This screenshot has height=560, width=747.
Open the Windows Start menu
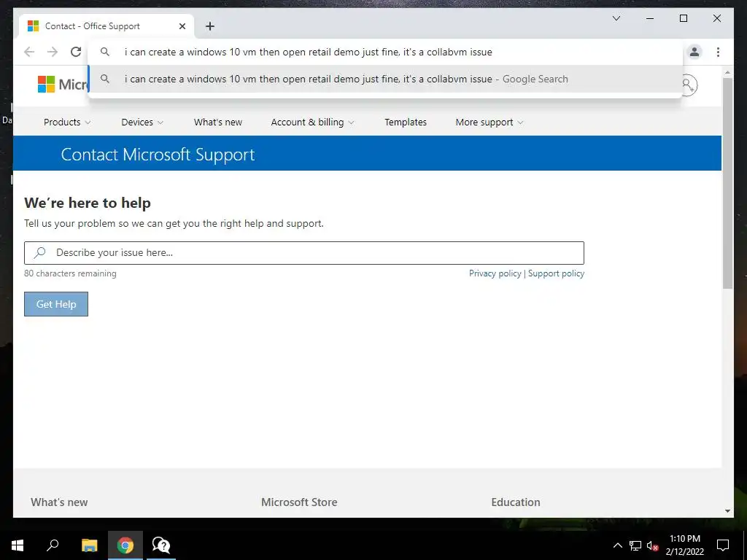pos(18,545)
